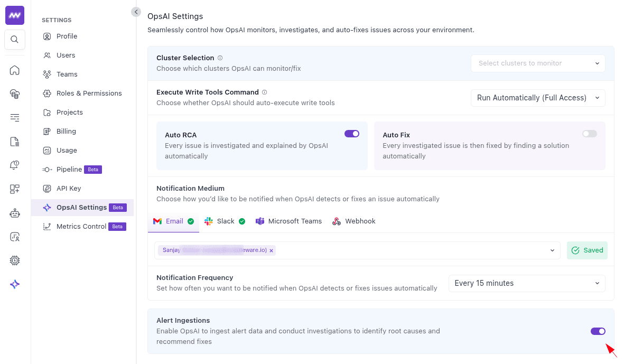Click the Middleware logo at top left

coord(15,15)
